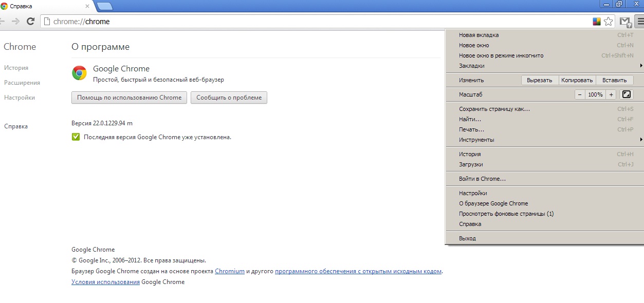Open программного обеспечения с открытым исходным кодом link
The width and height of the screenshot is (644, 303).
pyautogui.click(x=358, y=271)
